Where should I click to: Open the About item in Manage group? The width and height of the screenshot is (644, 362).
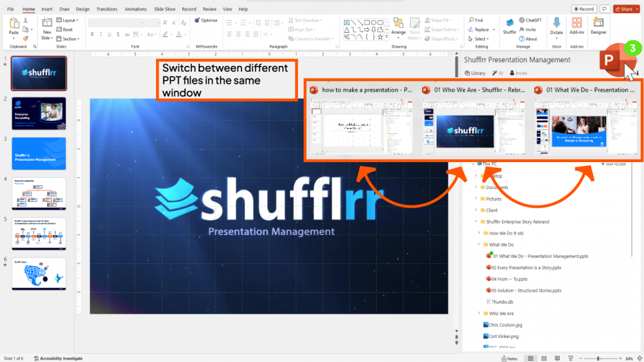pos(528,39)
